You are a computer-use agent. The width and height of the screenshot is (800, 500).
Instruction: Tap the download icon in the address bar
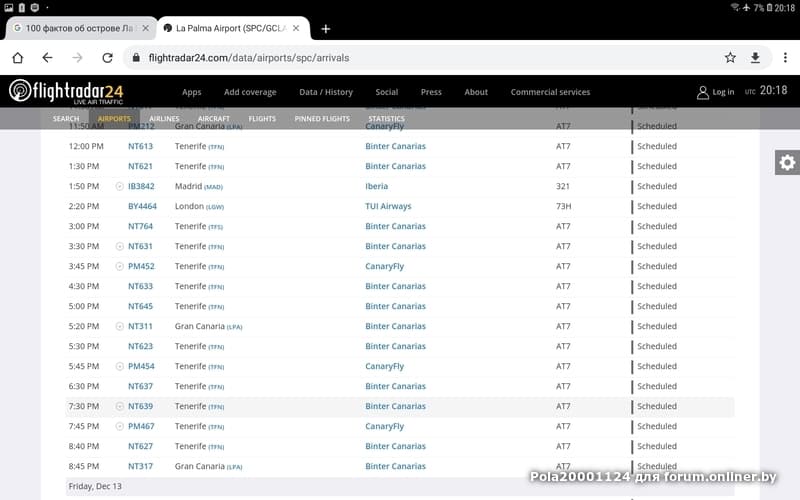pyautogui.click(x=755, y=58)
